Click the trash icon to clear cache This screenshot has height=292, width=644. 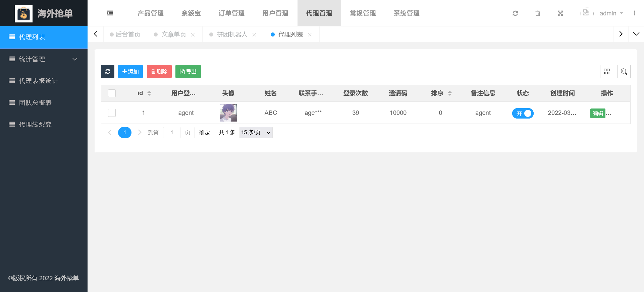pos(538,13)
